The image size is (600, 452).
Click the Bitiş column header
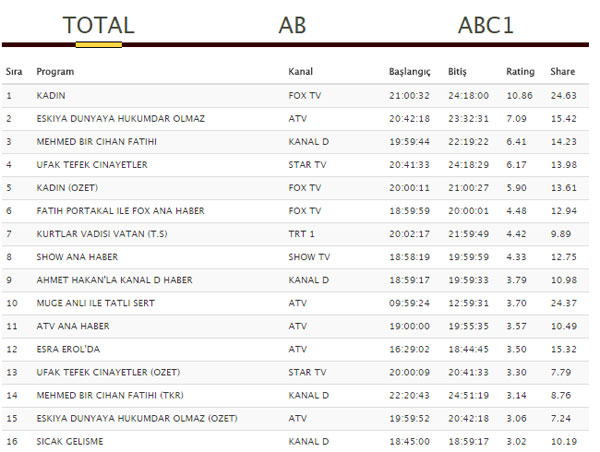(x=457, y=72)
